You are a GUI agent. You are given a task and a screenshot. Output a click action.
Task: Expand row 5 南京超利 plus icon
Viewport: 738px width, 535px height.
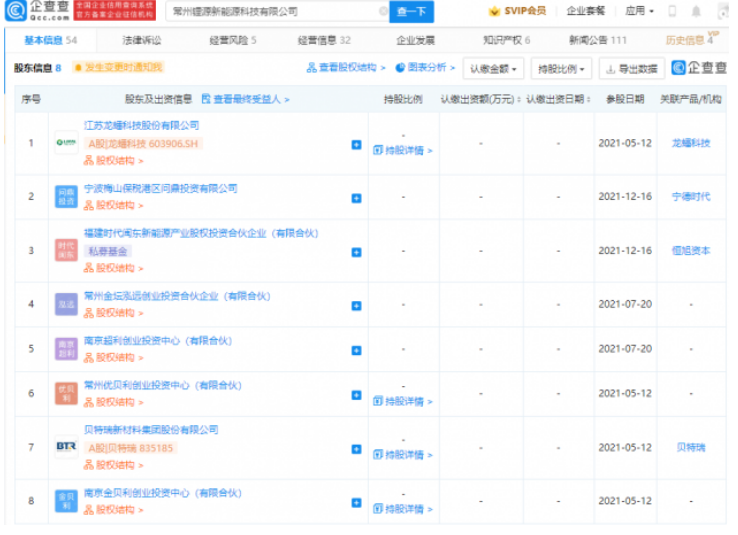356,351
